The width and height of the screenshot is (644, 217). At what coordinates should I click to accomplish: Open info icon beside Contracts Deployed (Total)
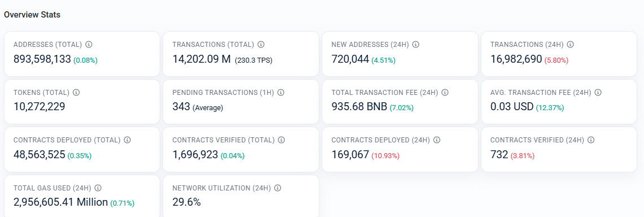coord(128,140)
